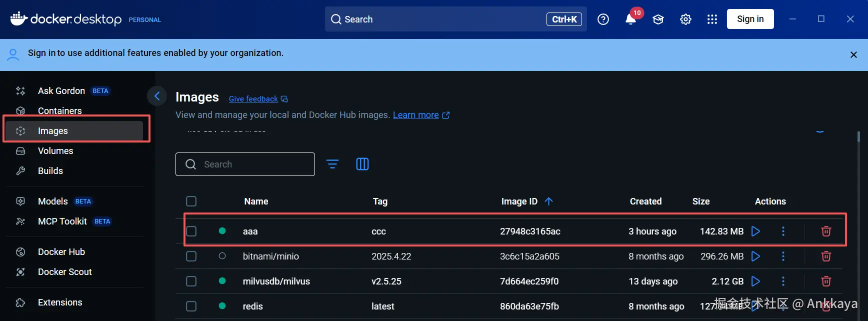Viewport: 868px width, 321px height.
Task: Open Extensions in the sidebar
Action: pos(75,302)
